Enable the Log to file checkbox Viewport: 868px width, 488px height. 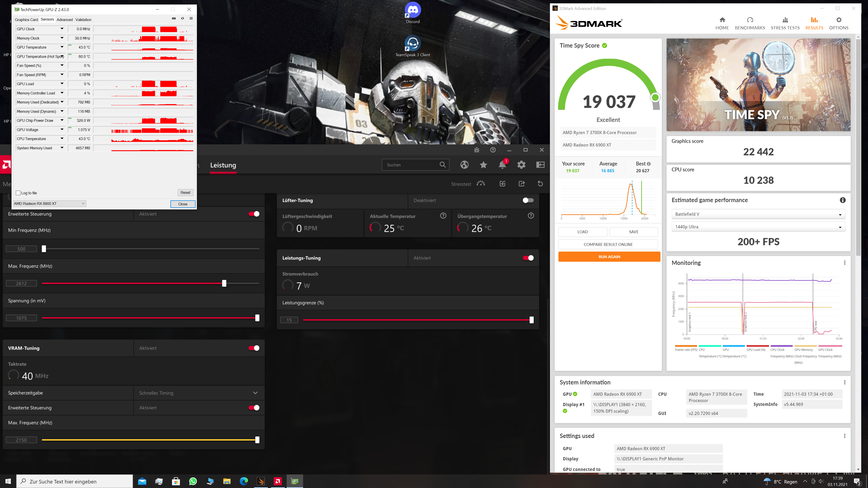[x=18, y=193]
